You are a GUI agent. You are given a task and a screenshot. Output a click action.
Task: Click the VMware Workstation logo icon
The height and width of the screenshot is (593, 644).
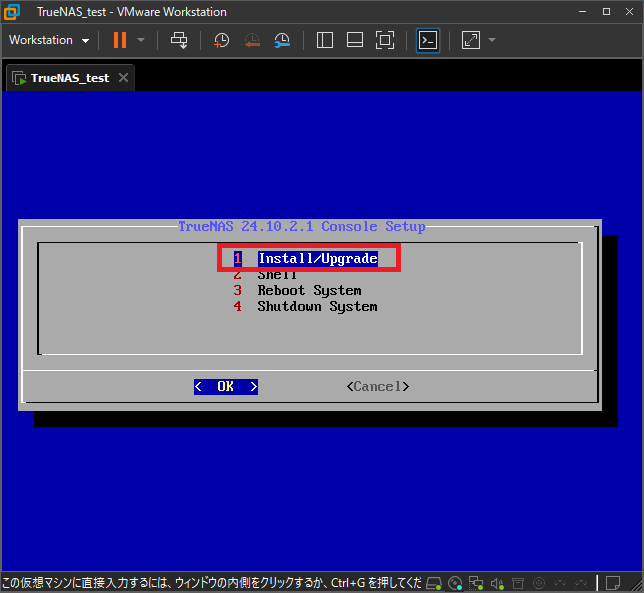point(12,12)
